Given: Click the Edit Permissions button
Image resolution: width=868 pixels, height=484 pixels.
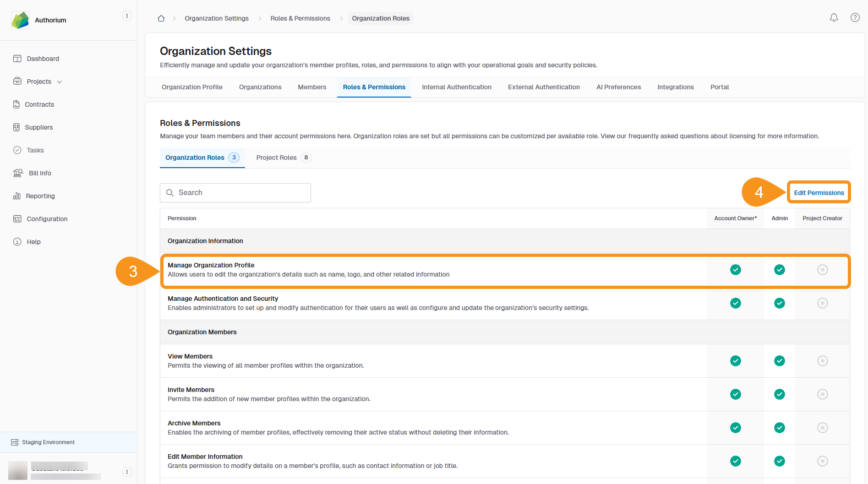Looking at the screenshot, I should pyautogui.click(x=819, y=193).
